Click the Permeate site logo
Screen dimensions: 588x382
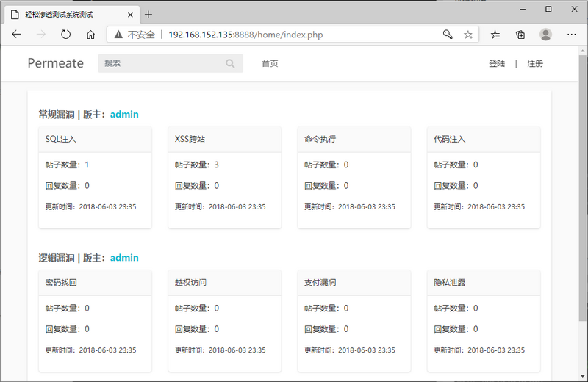click(x=56, y=63)
